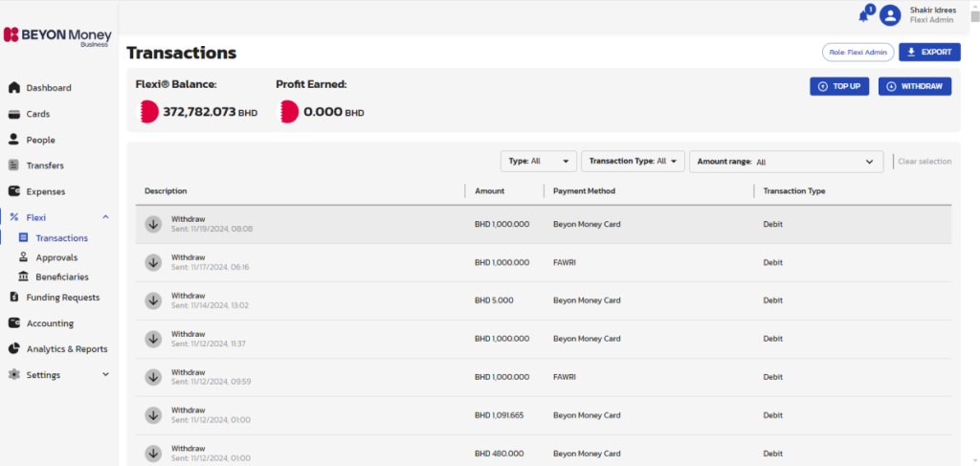This screenshot has width=980, height=466.
Task: Open Beneficiaries under Flexi
Action: tap(62, 277)
